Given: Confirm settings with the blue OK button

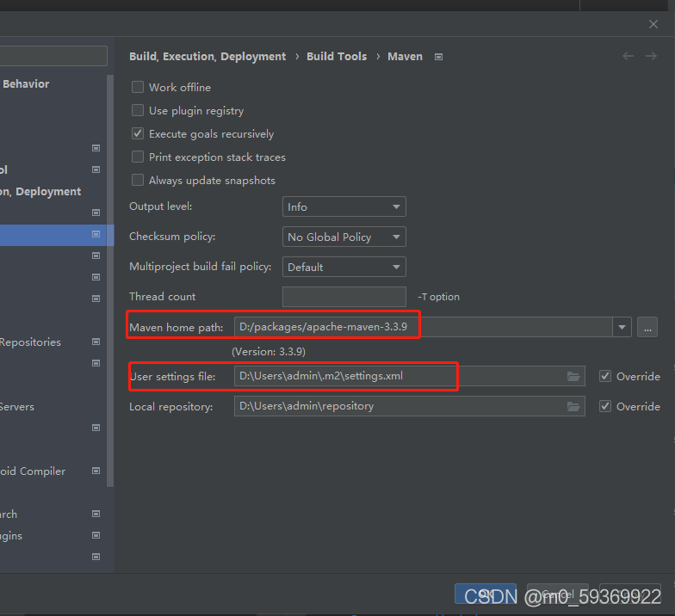Looking at the screenshot, I should click(x=486, y=594).
